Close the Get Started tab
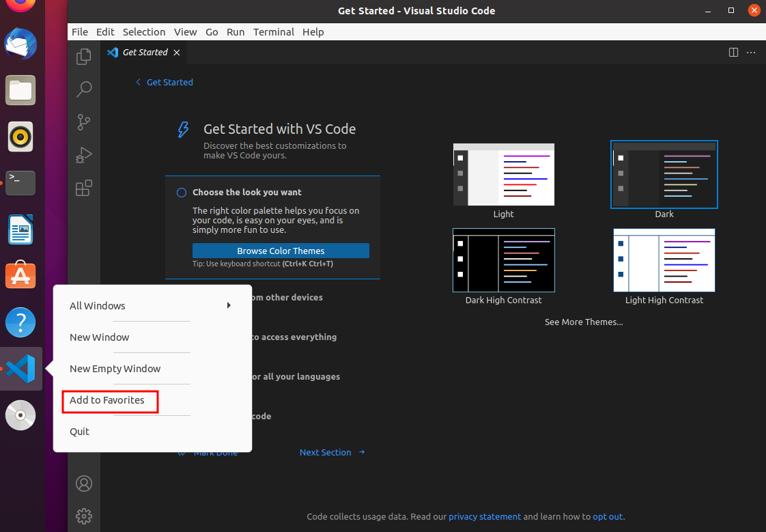 click(176, 53)
